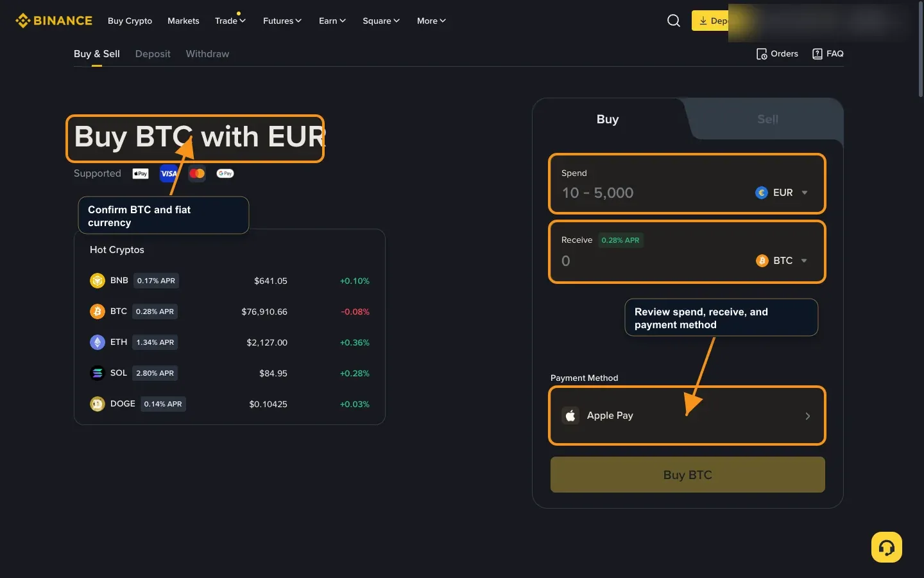Open Buy Crypto in the top navigation
924x578 pixels.
coord(130,21)
